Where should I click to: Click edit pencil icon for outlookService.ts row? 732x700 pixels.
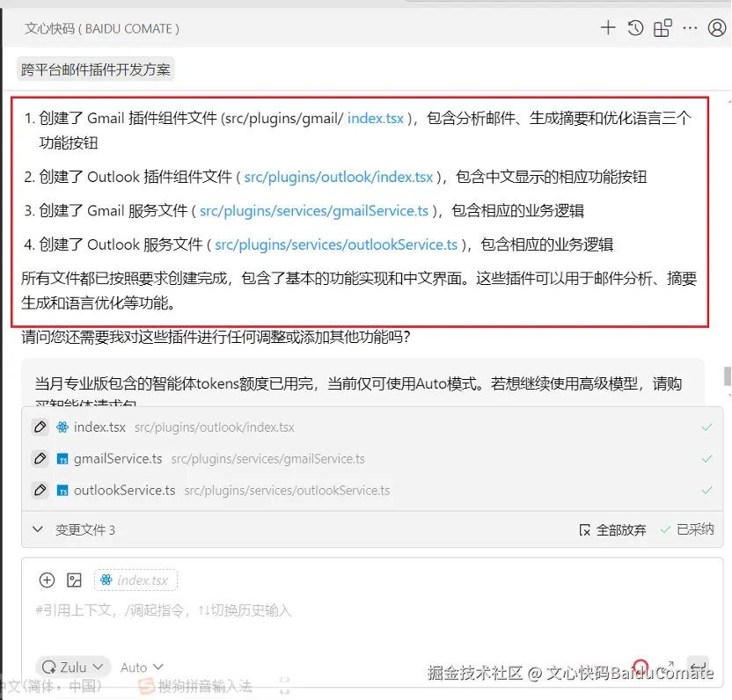(x=40, y=491)
